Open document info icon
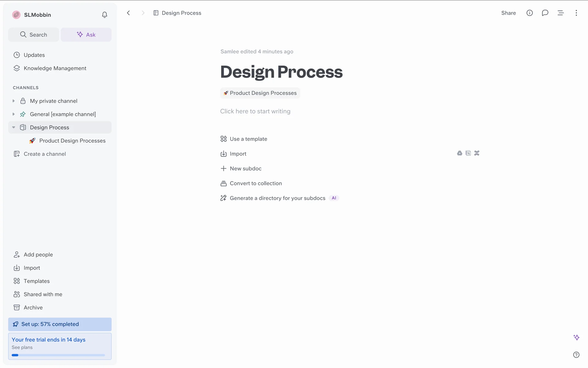Viewport: 588px width, 368px height. coord(530,13)
